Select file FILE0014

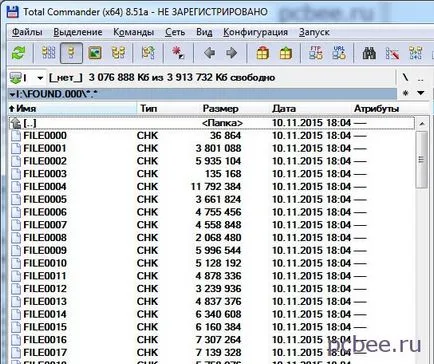tap(212, 314)
